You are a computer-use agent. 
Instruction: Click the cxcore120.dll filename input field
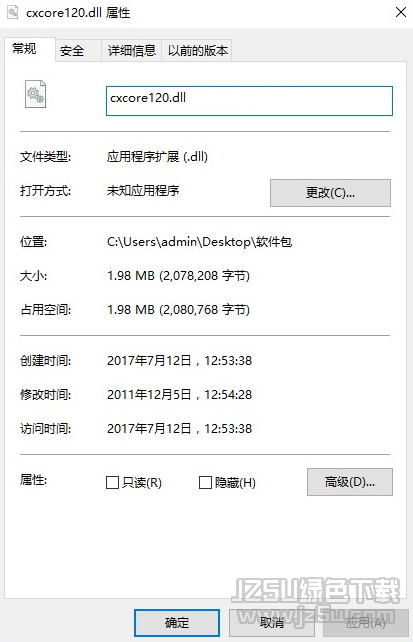(x=249, y=101)
